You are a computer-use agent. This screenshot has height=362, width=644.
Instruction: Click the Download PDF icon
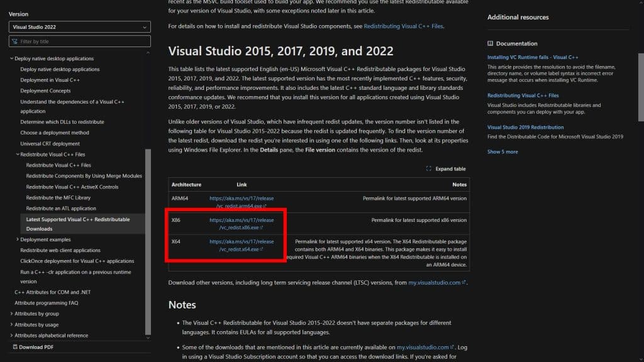pos(15,347)
